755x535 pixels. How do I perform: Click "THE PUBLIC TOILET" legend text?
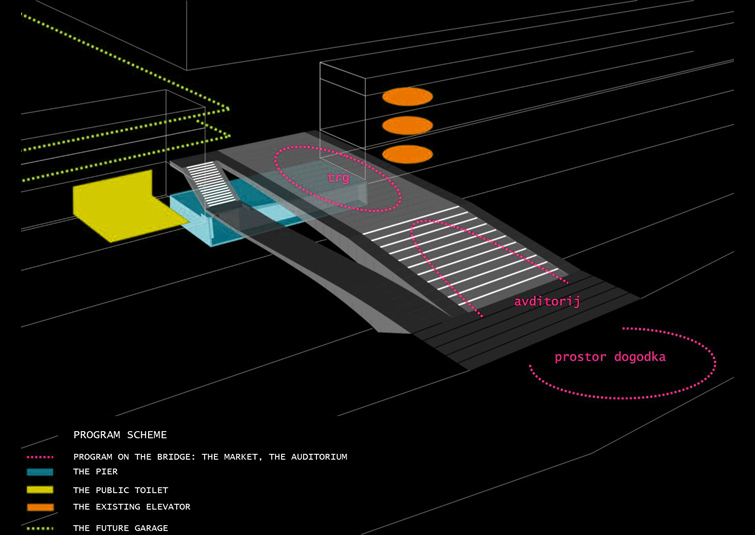[x=120, y=490]
